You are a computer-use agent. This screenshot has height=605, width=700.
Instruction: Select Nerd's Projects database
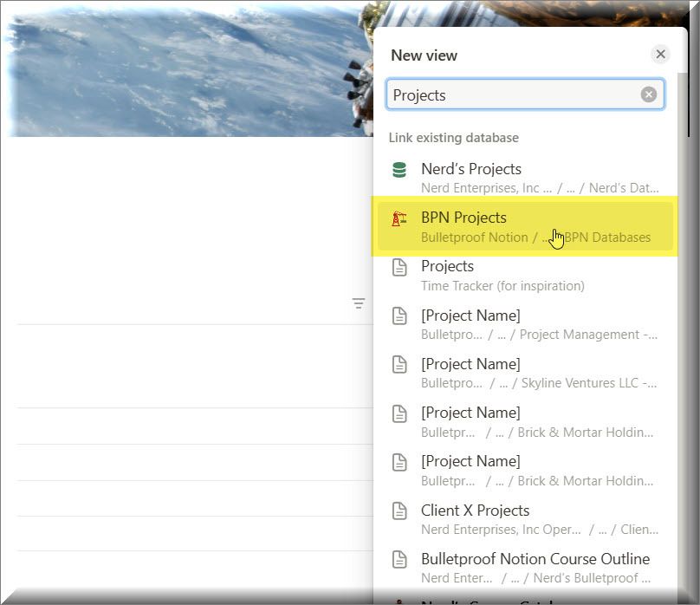point(525,178)
